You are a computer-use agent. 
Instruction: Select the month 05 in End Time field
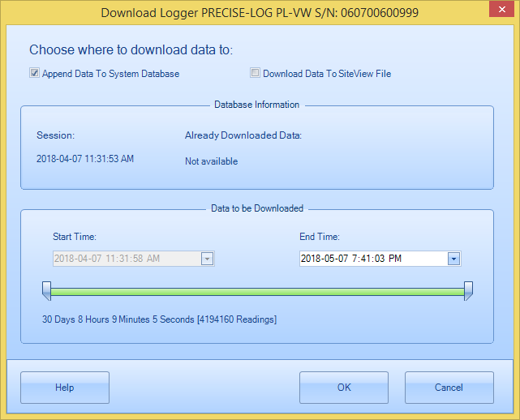pyautogui.click(x=330, y=259)
